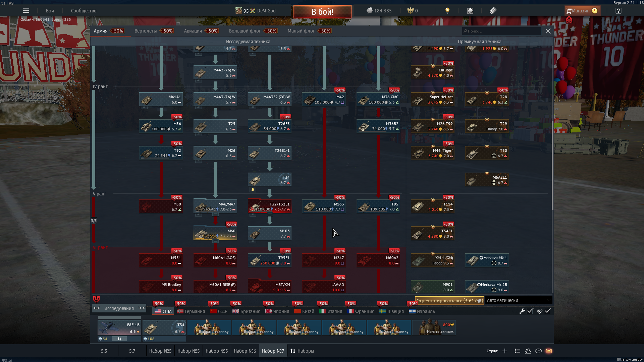Select the F8F-1B crew slot
644x362 pixels.
coord(119,327)
